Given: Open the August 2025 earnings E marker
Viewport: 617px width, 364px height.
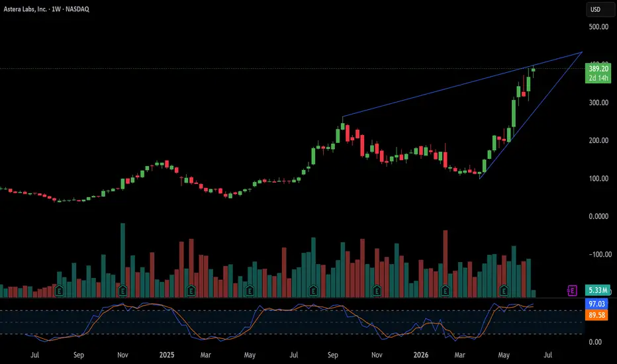Looking at the screenshot, I should [x=313, y=291].
